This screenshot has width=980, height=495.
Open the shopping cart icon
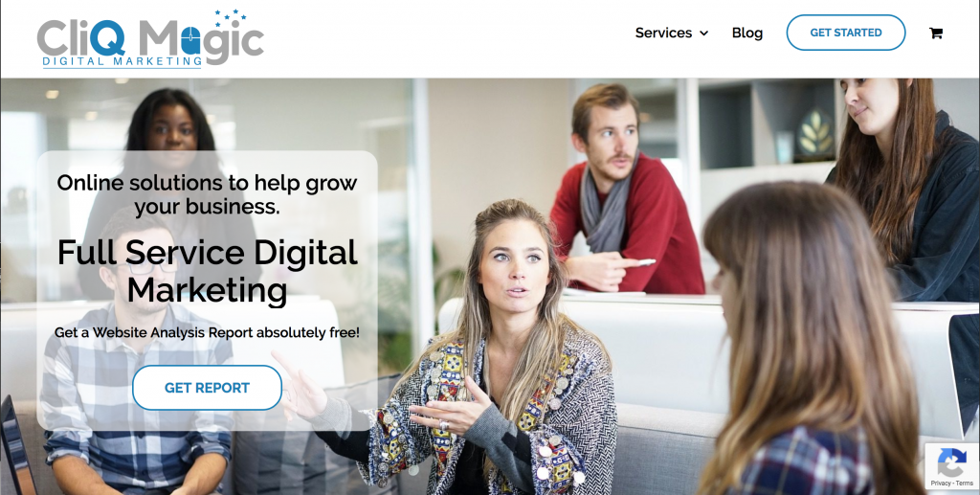point(936,33)
